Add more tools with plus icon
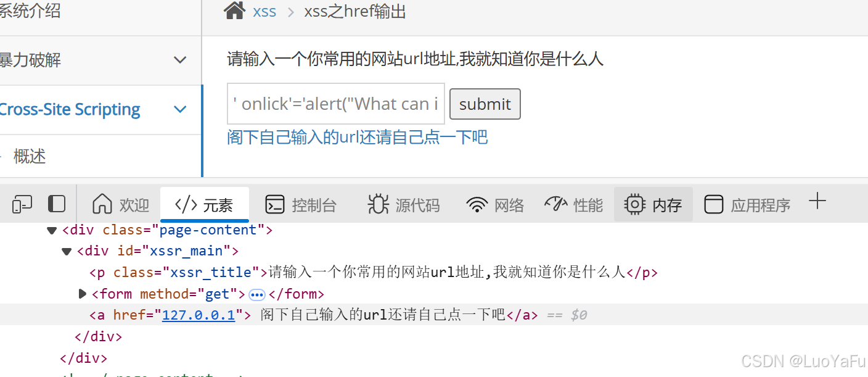This screenshot has width=868, height=377. coord(817,201)
